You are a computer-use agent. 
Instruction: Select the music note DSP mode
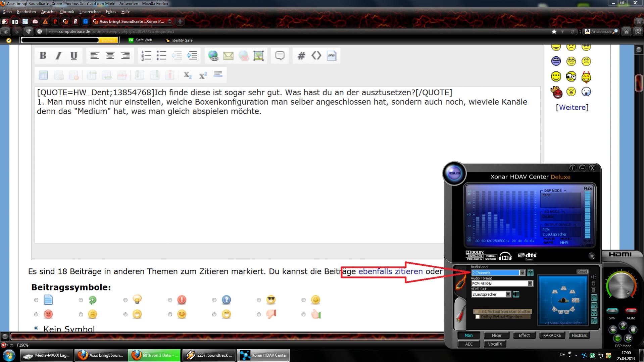[623, 325]
